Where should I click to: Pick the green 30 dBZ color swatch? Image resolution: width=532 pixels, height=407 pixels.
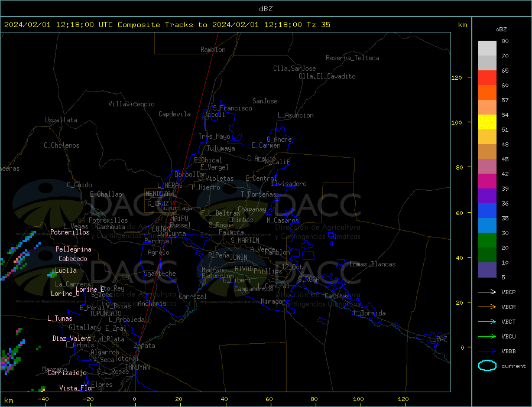[487, 240]
